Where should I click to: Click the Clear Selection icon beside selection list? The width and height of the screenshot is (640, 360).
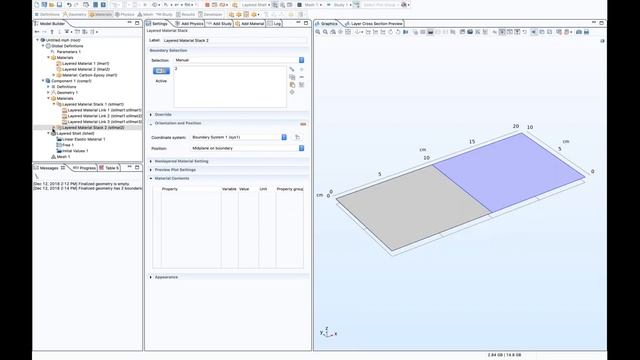(x=302, y=84)
